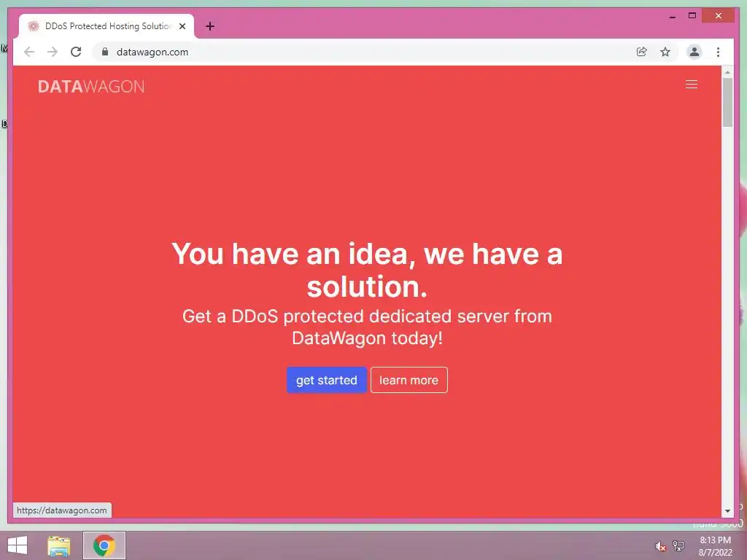Viewport: 747px width, 560px height.
Task: Reload the datawagon.com page
Action: tap(76, 52)
